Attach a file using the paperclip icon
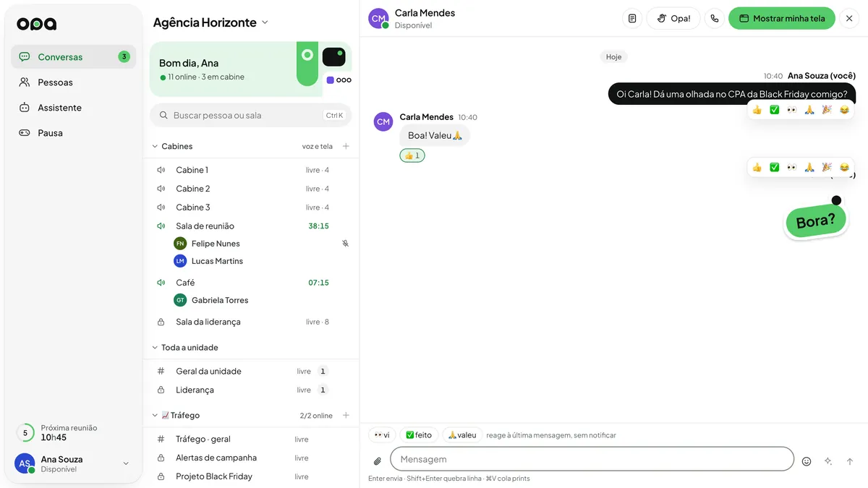The image size is (868, 488). coord(377,461)
